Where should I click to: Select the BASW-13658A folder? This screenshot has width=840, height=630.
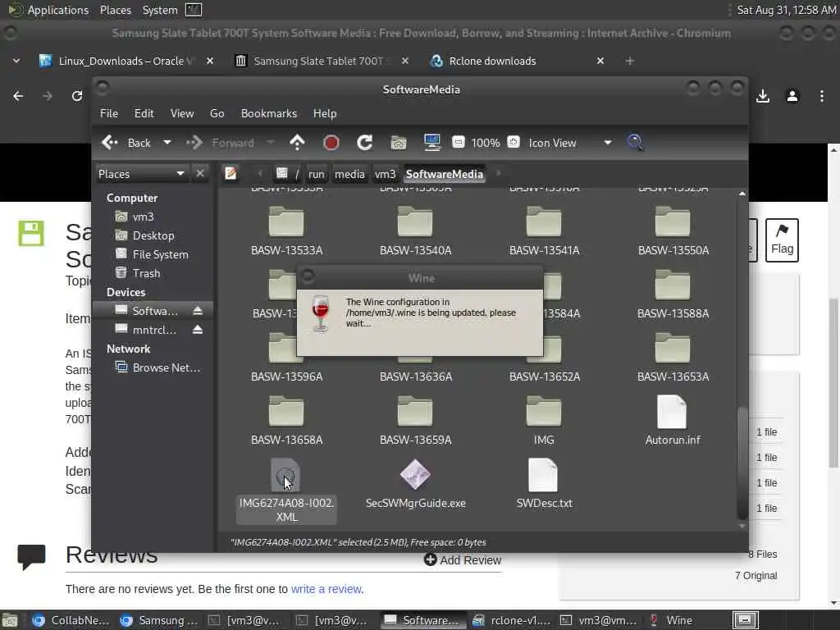pyautogui.click(x=286, y=421)
